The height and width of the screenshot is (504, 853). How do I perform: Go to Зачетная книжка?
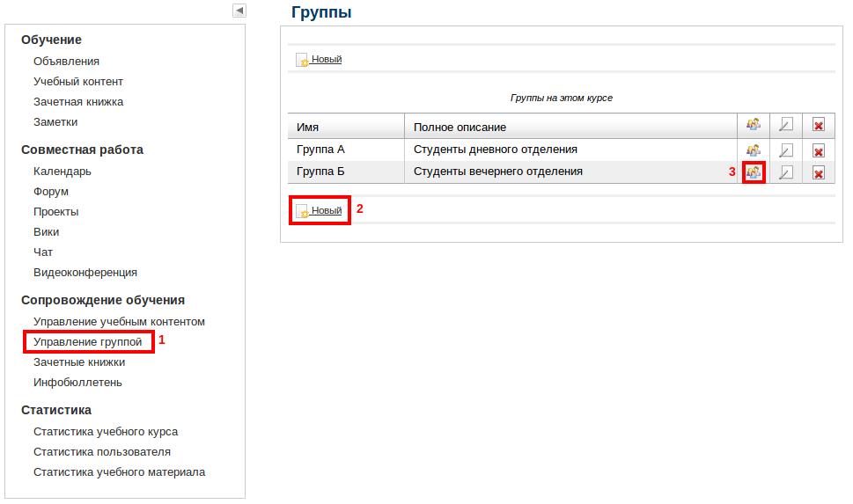pyautogui.click(x=78, y=102)
